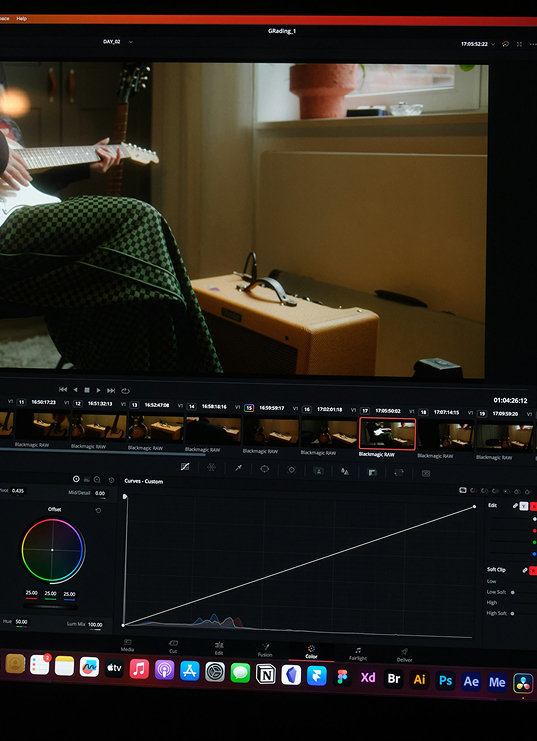Jump to the last frame
The image size is (537, 741).
pos(111,390)
